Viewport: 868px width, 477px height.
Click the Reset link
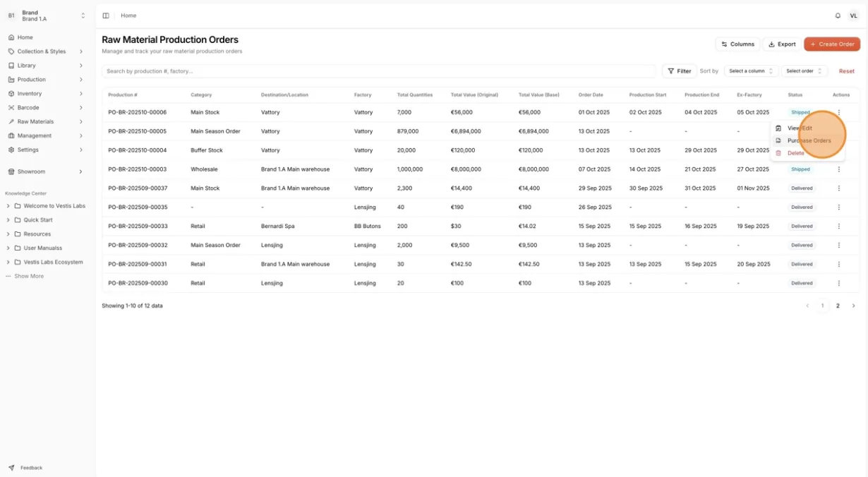[x=846, y=71]
